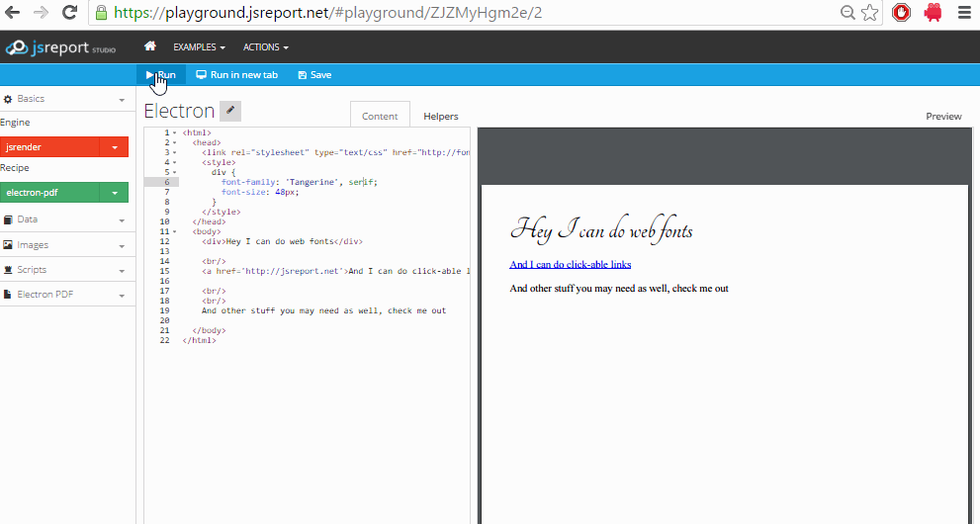Expand the Data section
Viewport: 980px width, 524px height.
67,219
